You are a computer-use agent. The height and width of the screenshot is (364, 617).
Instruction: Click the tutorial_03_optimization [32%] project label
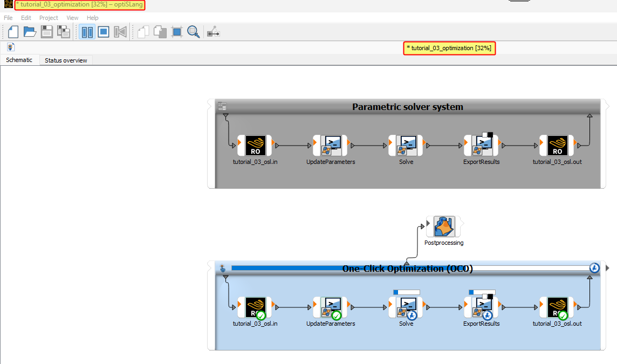[x=449, y=48]
